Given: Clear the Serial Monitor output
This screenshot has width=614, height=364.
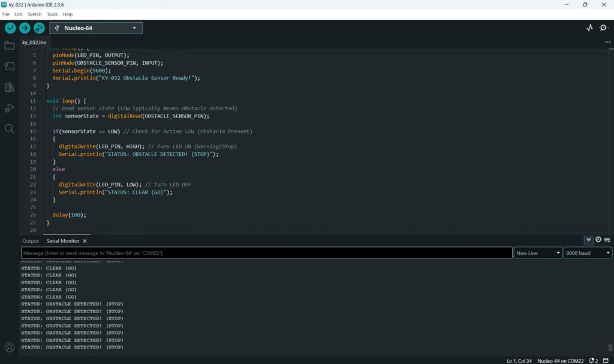Looking at the screenshot, I should (x=607, y=240).
